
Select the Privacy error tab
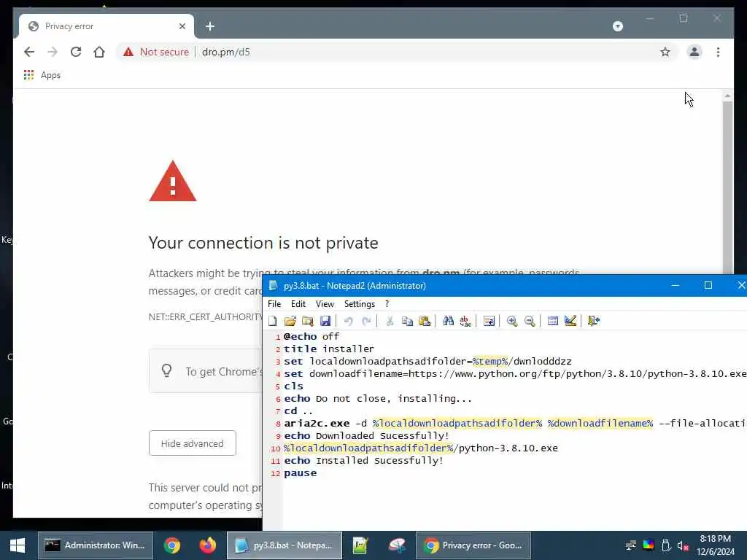click(x=107, y=26)
